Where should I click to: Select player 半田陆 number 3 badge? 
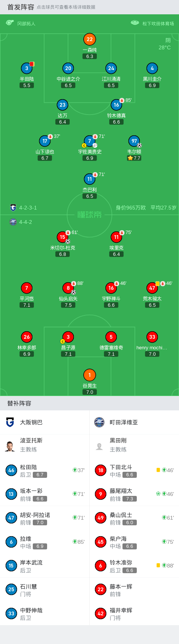26,68
